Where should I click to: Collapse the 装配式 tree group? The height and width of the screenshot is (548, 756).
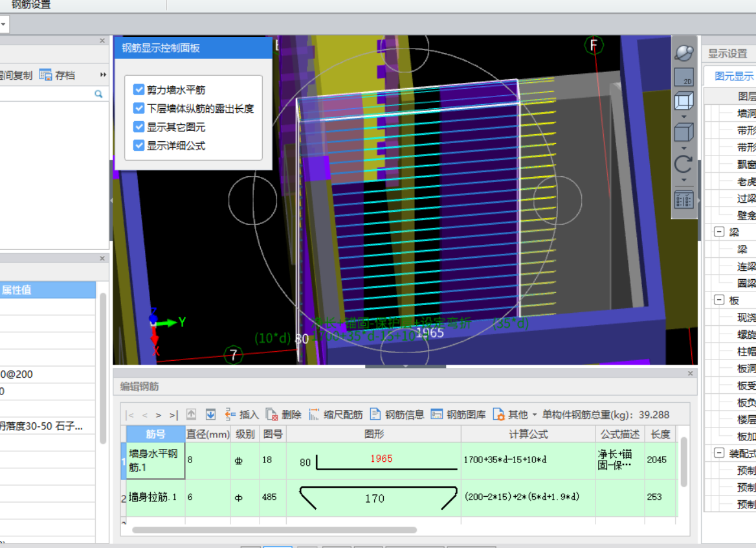[719, 453]
